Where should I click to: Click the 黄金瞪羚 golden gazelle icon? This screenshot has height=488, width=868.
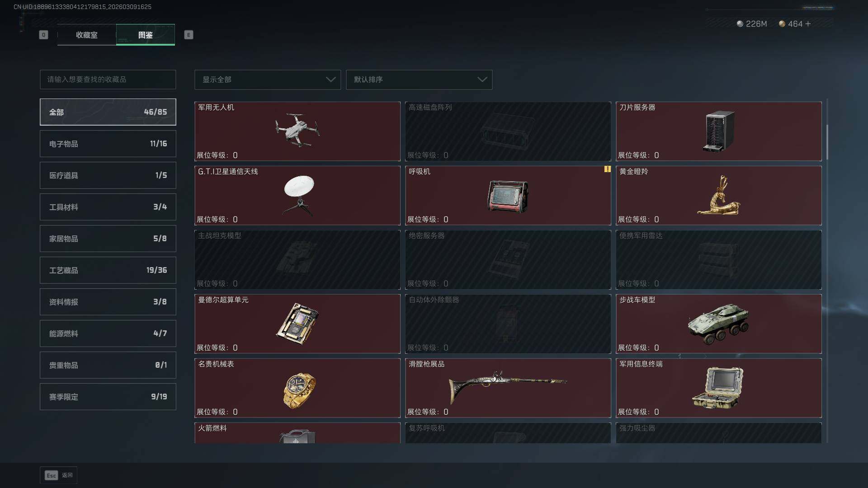[719, 195]
